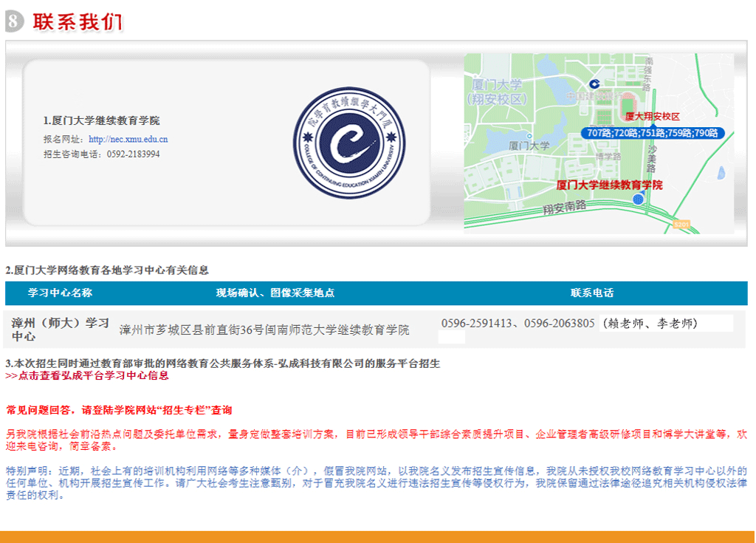
Task: Click the (赖老师、李老师) text
Action: click(x=650, y=324)
